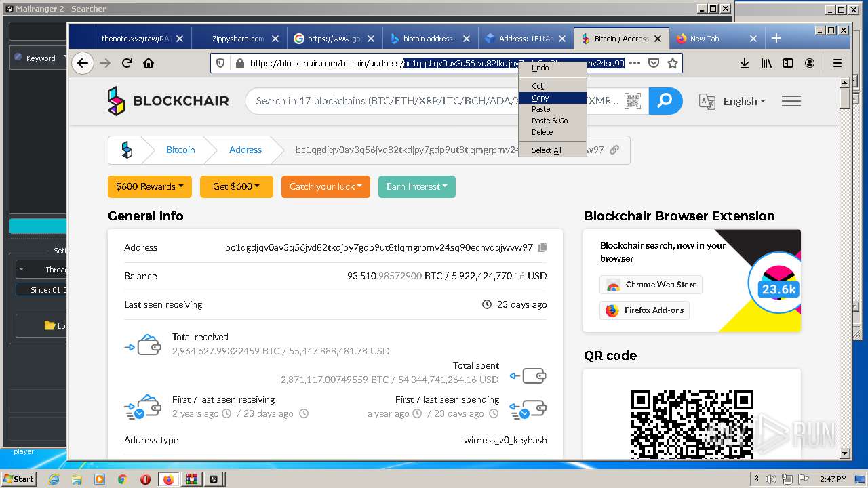Open tracking protection shield icon

coord(220,63)
